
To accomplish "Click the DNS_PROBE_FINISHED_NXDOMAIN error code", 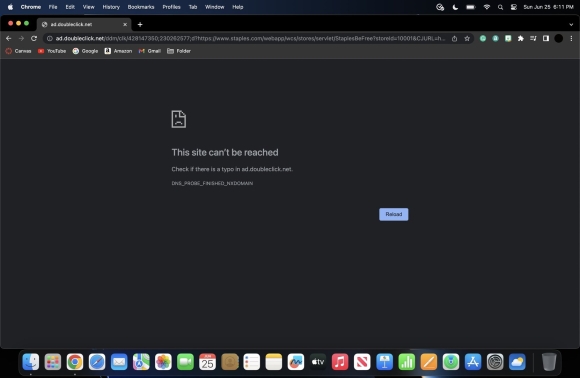I will [212, 183].
